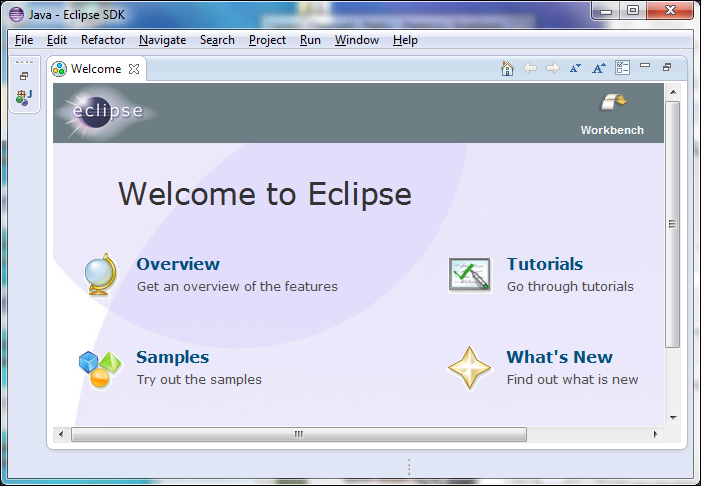The image size is (701, 486).
Task: Open the Navigate menu
Action: (162, 40)
